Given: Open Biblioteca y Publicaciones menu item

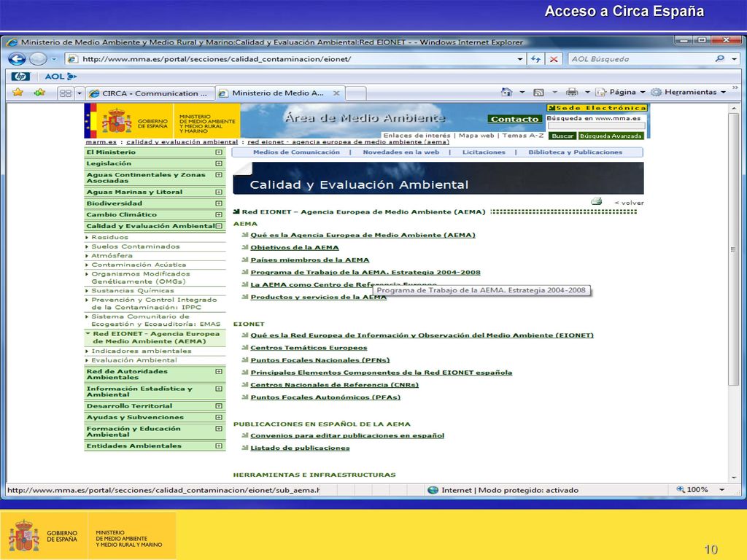Looking at the screenshot, I should click(575, 152).
